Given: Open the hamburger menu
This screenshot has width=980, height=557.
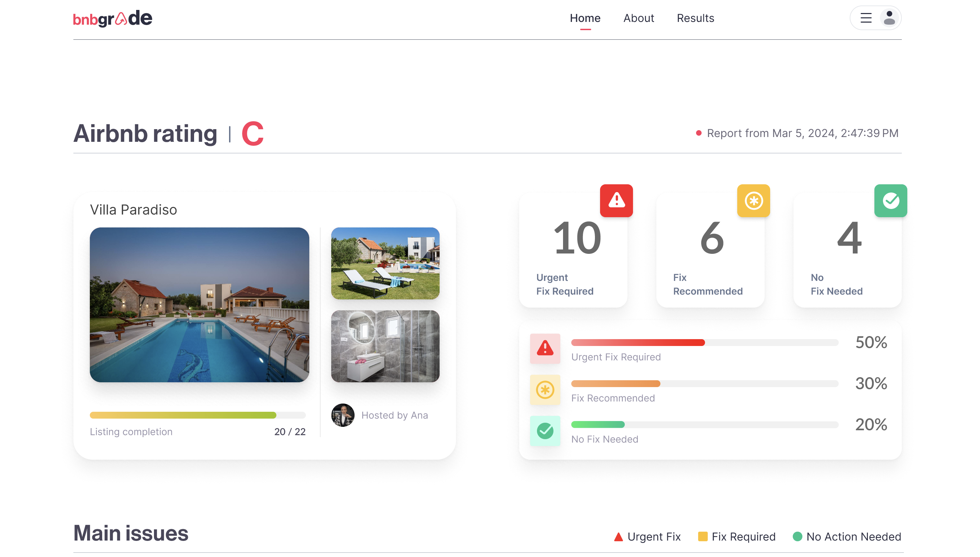Looking at the screenshot, I should tap(865, 17).
